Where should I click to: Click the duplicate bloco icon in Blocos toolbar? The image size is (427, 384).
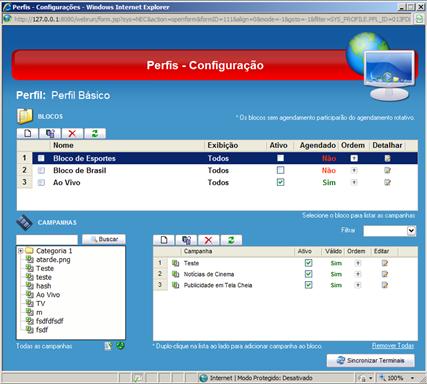coord(50,134)
